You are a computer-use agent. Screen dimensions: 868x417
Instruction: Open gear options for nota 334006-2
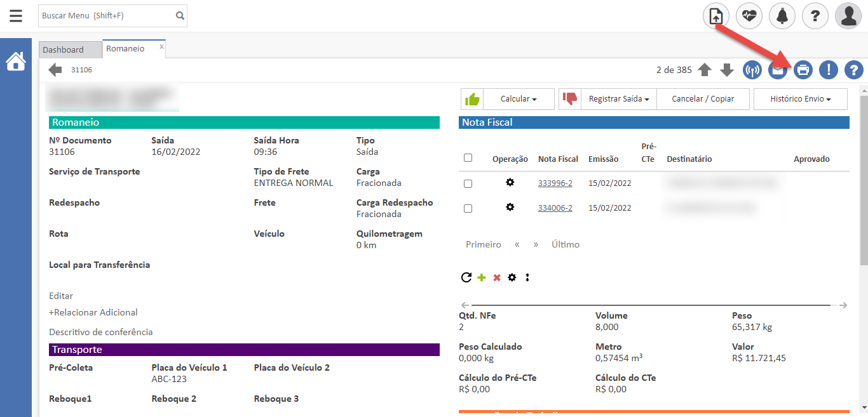(510, 207)
